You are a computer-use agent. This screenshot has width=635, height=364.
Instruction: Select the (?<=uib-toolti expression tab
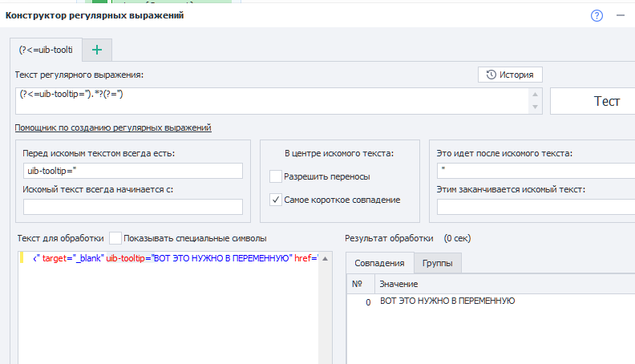coord(46,50)
